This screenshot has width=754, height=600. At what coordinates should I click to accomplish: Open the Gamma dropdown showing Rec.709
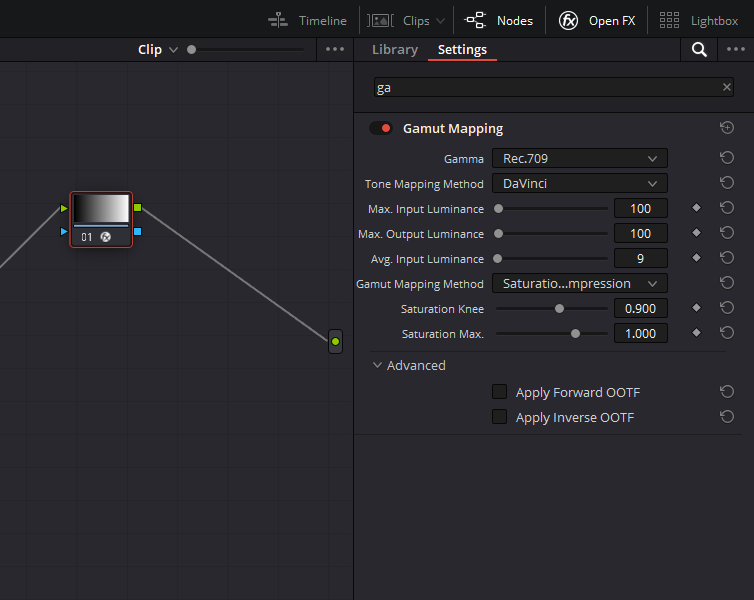[x=579, y=158]
